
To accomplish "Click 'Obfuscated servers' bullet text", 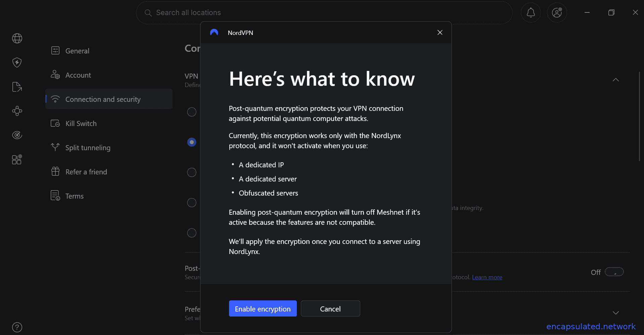I will pos(268,193).
